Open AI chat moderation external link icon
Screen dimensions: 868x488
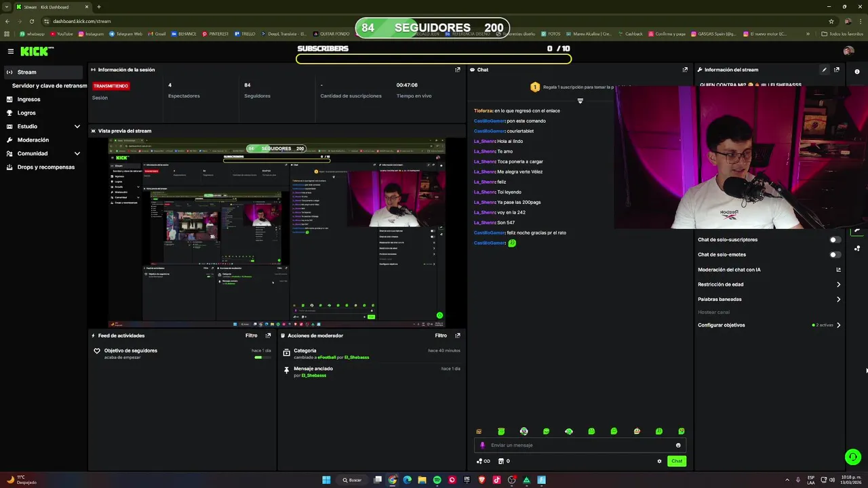[x=839, y=270]
